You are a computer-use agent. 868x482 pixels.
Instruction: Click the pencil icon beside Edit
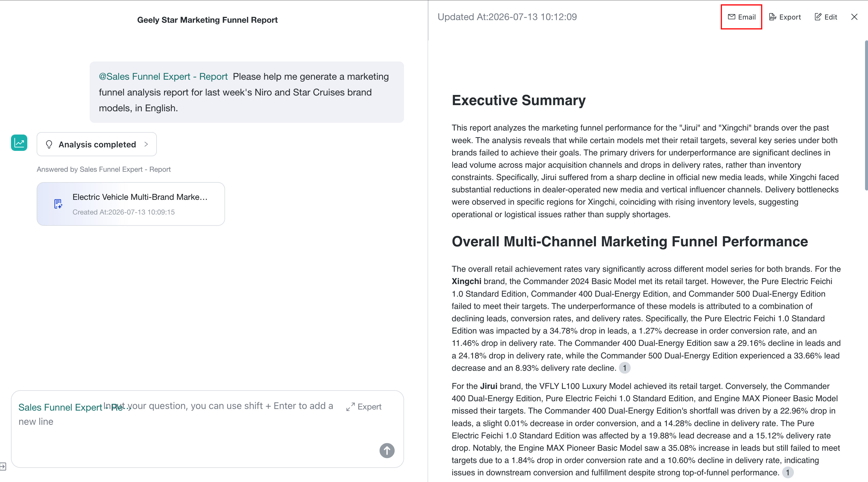pos(818,17)
